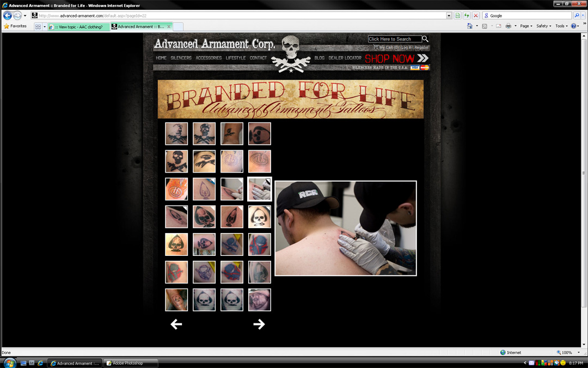The height and width of the screenshot is (368, 588).
Task: Click the RSS feeds icon
Action: (x=485, y=26)
